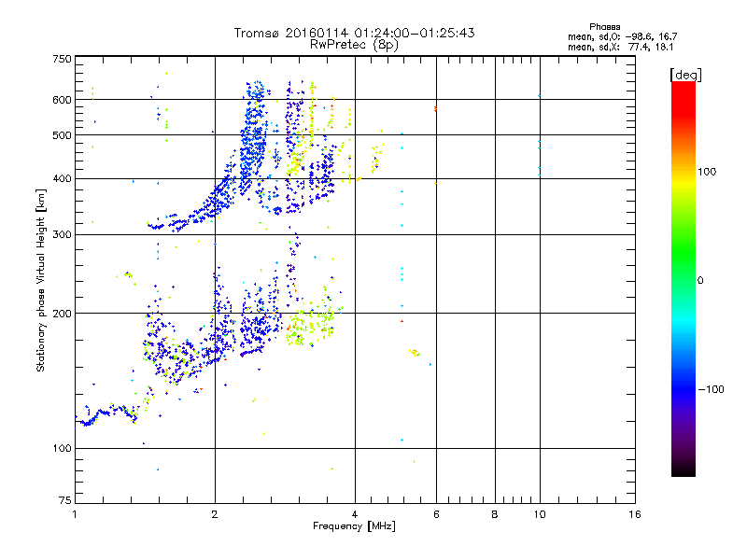
Task: Click the x-axis '16' tick label
Action: (635, 514)
